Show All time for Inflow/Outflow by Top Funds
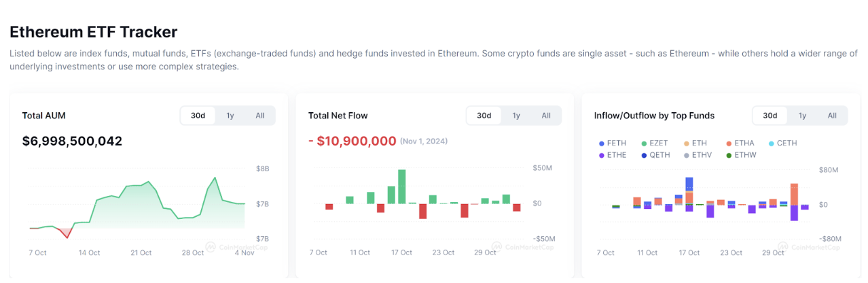Image resolution: width=868 pixels, height=283 pixels. [x=832, y=116]
